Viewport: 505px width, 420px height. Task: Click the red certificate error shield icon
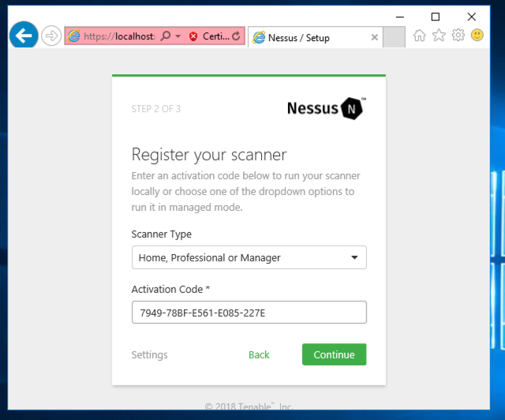point(193,36)
